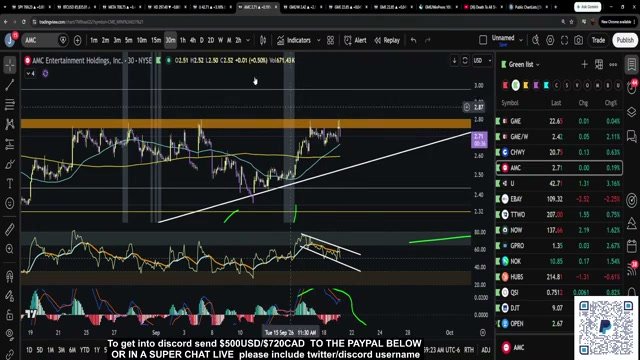Viewport: 640px width, 360px height.
Task: Click the compare or add symbol plus
Action: tap(77, 40)
